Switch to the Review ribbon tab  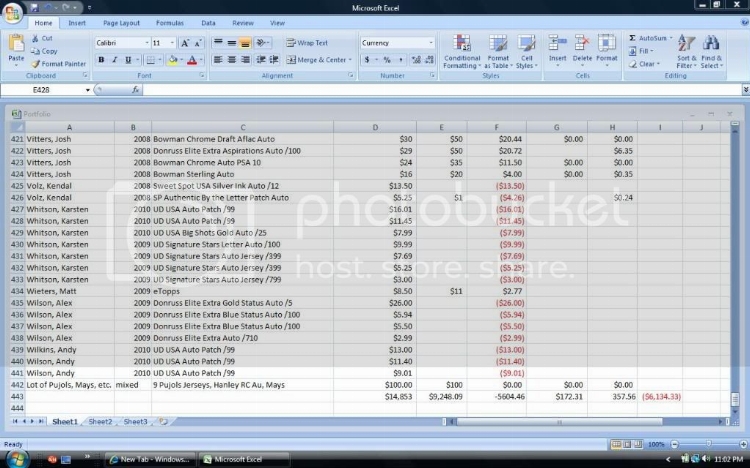click(243, 23)
